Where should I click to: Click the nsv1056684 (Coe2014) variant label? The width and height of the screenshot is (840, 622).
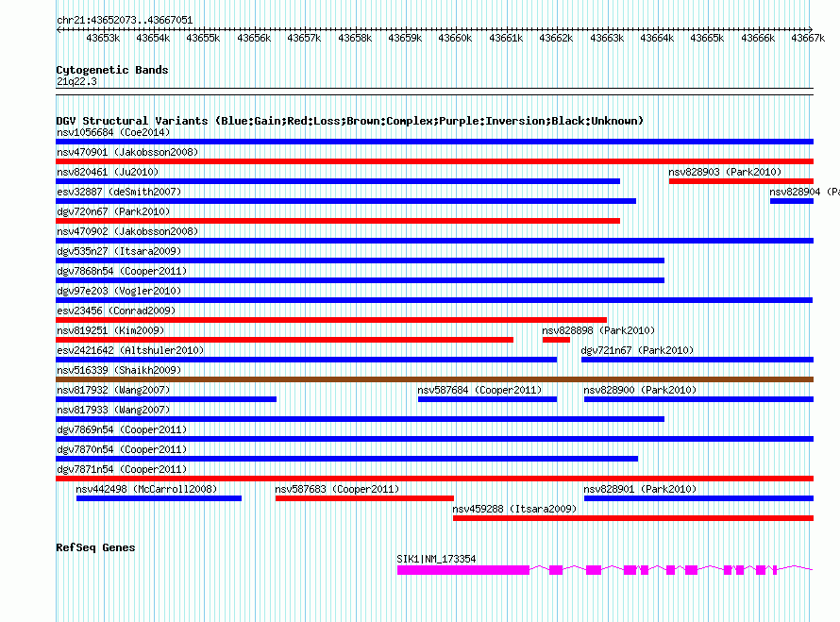coord(113,132)
